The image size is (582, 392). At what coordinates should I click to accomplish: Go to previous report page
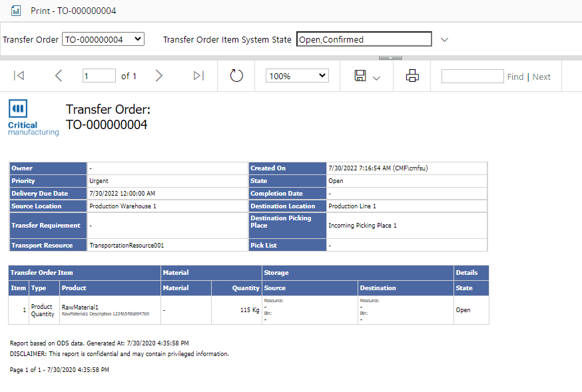coord(59,76)
